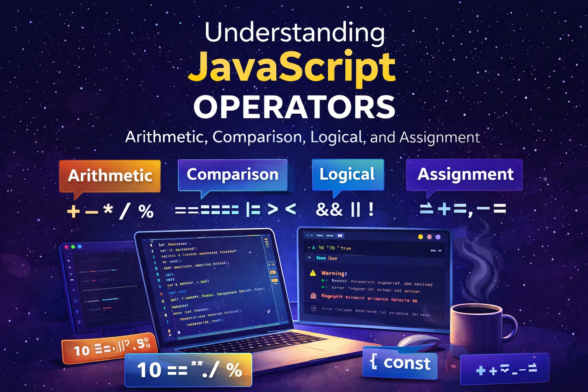Click the Logical label bubble
The image size is (588, 392).
click(x=348, y=174)
